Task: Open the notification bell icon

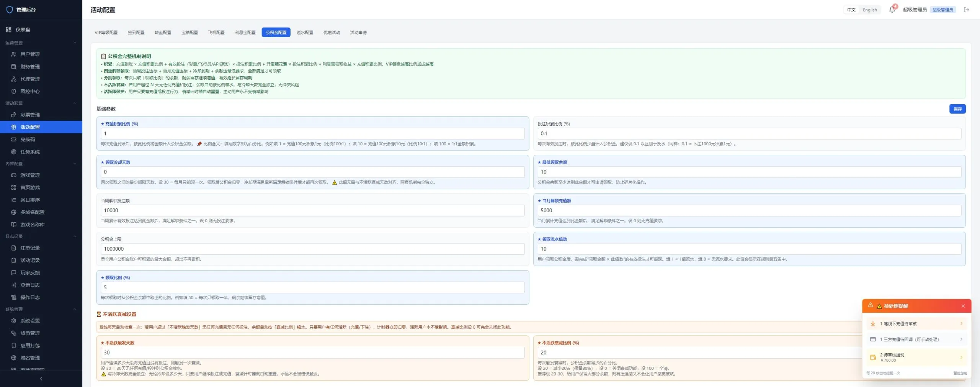Action: (892, 10)
